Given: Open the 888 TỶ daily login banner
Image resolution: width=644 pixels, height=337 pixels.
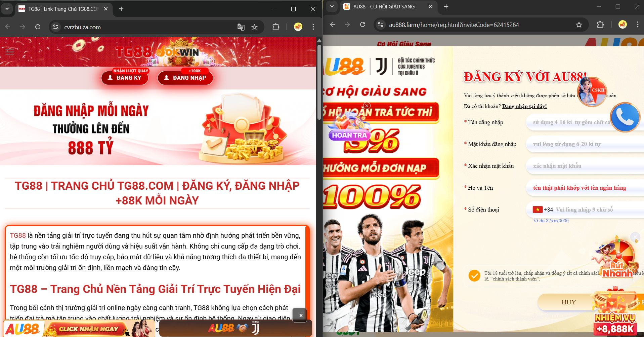Looking at the screenshot, I should click(x=158, y=127).
